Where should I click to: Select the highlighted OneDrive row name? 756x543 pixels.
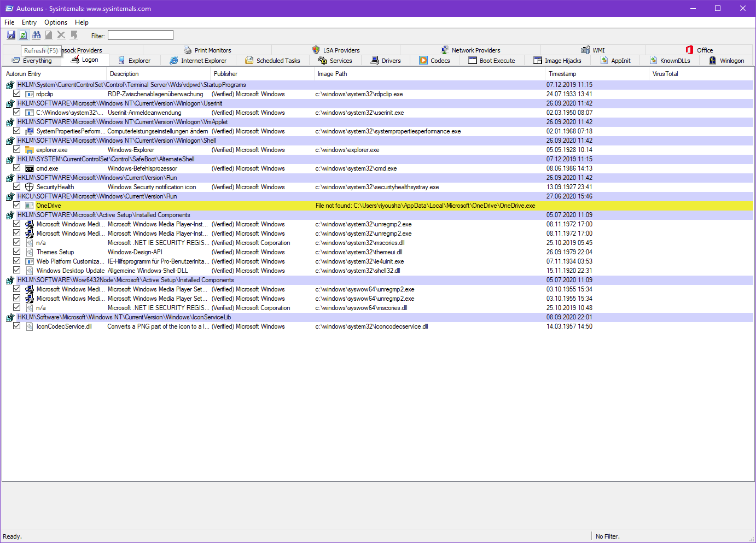[49, 206]
